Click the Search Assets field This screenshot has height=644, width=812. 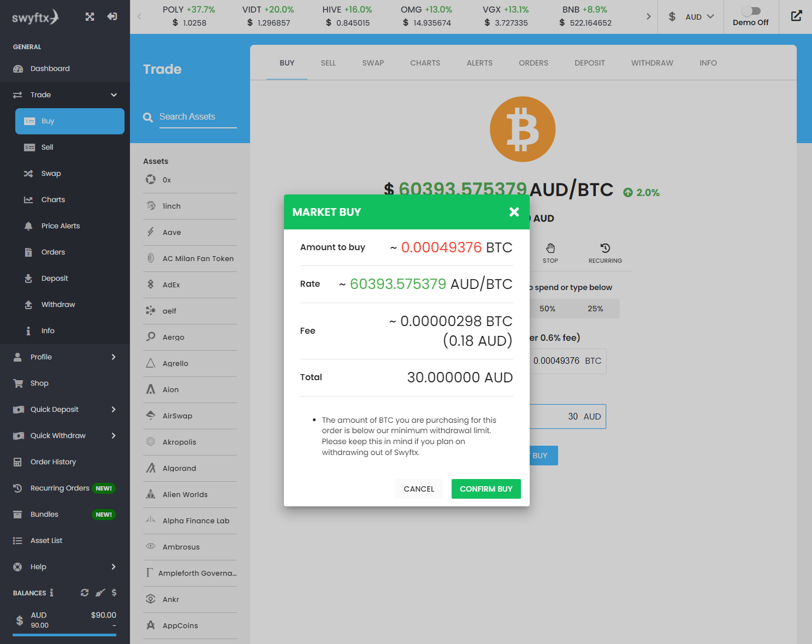[198, 117]
